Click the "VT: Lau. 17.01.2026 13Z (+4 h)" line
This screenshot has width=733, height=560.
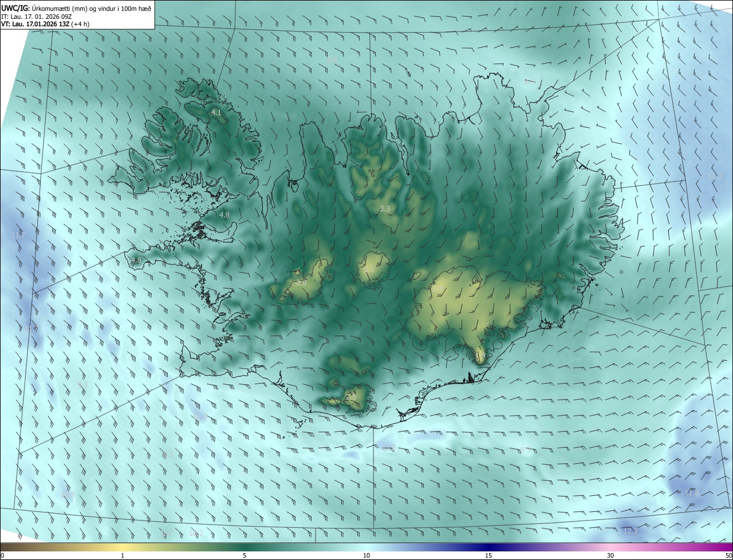[45, 23]
